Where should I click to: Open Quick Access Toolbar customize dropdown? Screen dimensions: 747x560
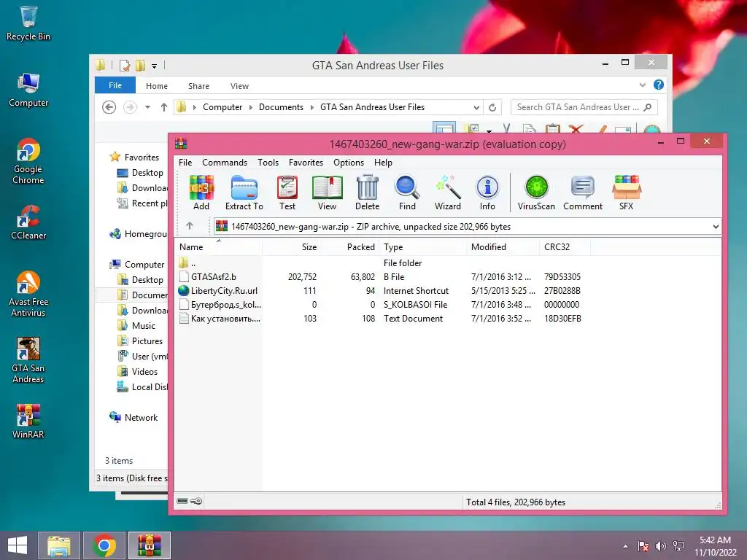click(x=155, y=66)
